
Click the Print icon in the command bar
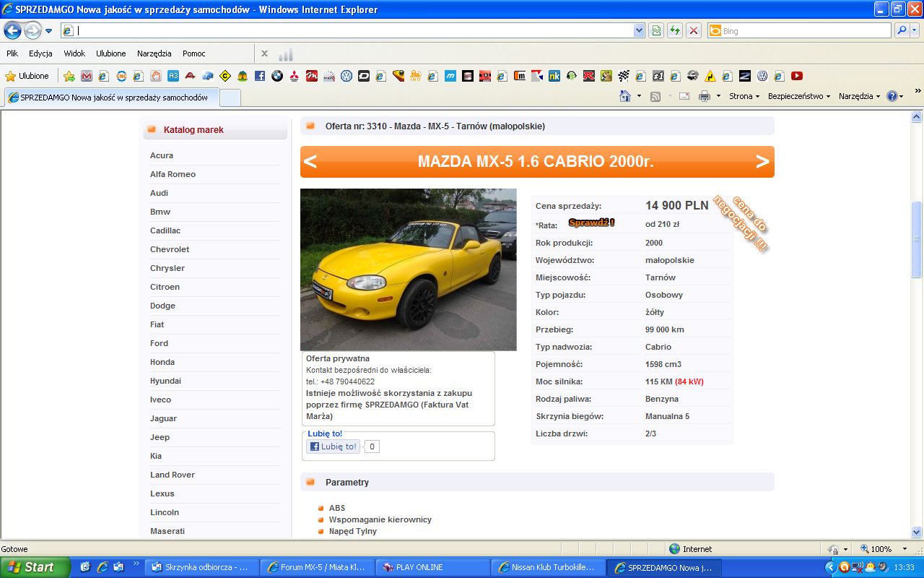click(705, 96)
